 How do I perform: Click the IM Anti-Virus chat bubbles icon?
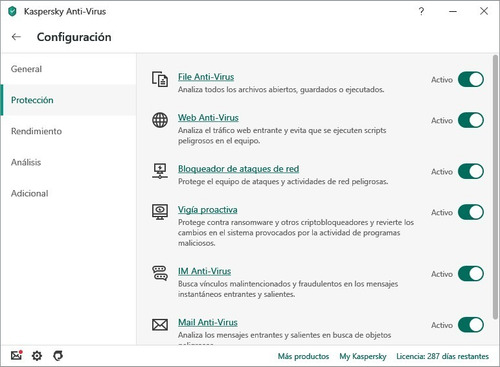coord(160,273)
